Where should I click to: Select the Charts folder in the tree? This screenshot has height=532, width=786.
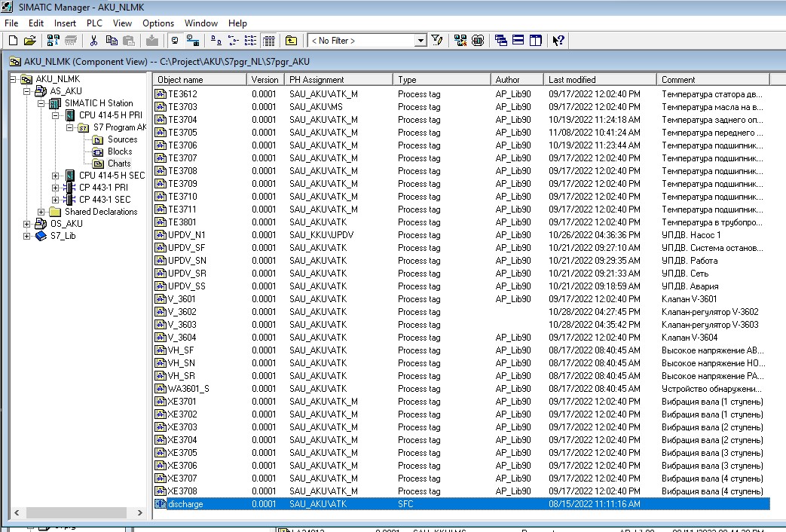(119, 164)
